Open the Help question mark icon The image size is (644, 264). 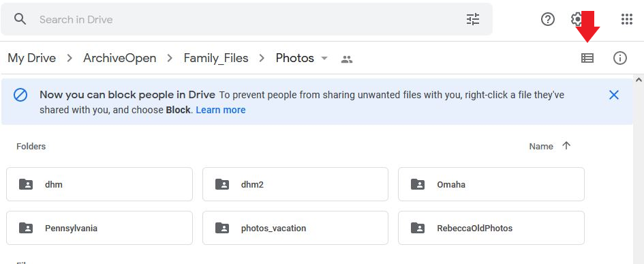tap(547, 19)
